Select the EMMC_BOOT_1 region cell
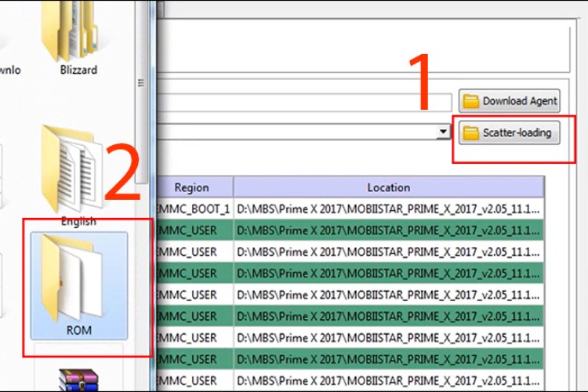The width and height of the screenshot is (588, 392). click(x=193, y=209)
